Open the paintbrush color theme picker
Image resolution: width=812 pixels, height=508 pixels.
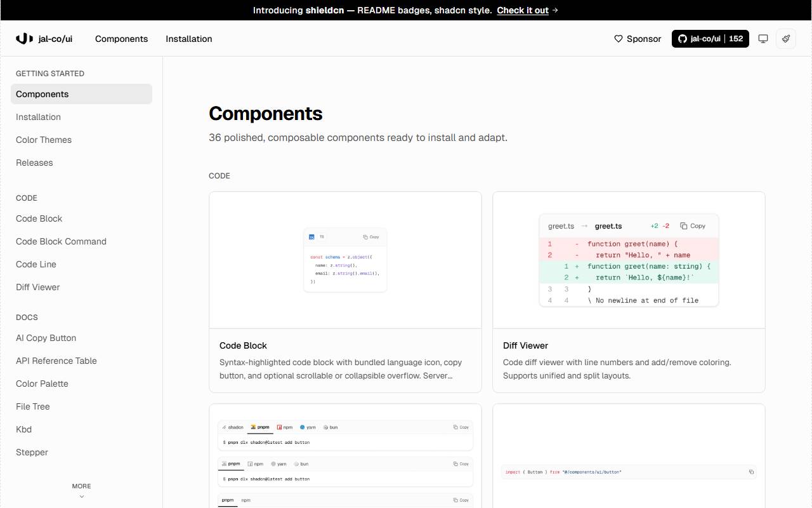tap(786, 39)
